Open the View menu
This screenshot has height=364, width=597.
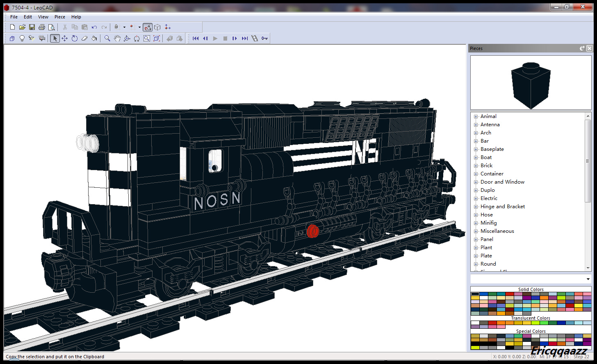43,17
